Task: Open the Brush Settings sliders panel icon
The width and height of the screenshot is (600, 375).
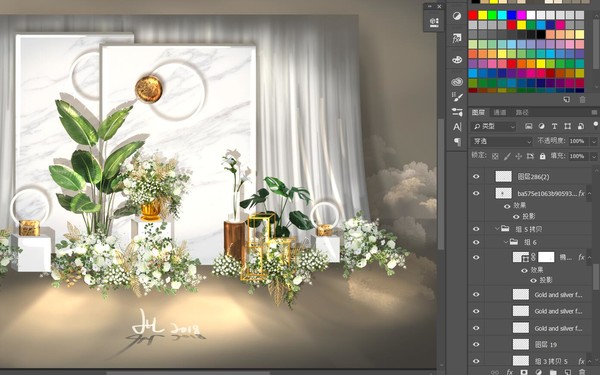Action: click(x=457, y=112)
